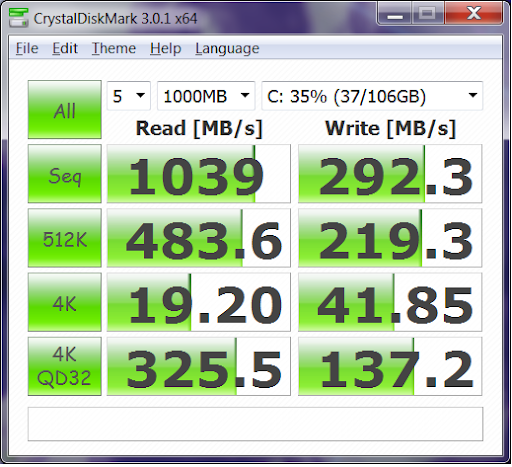Select 512K write result 219.3
The width and height of the screenshot is (512, 467).
[390, 238]
